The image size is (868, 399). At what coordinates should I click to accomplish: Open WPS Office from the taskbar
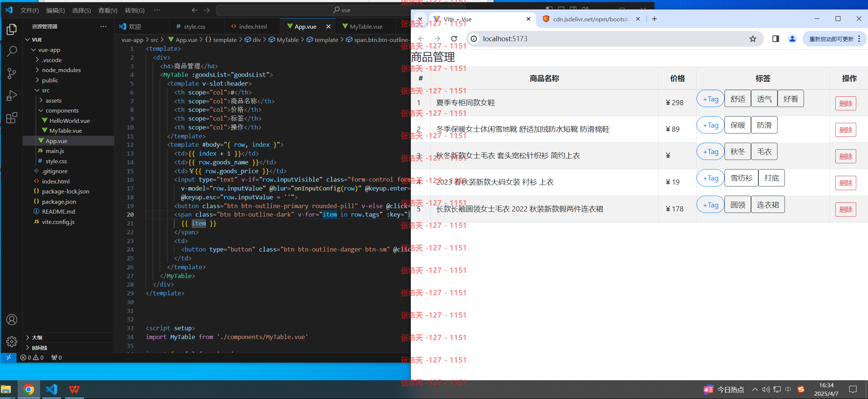74,389
